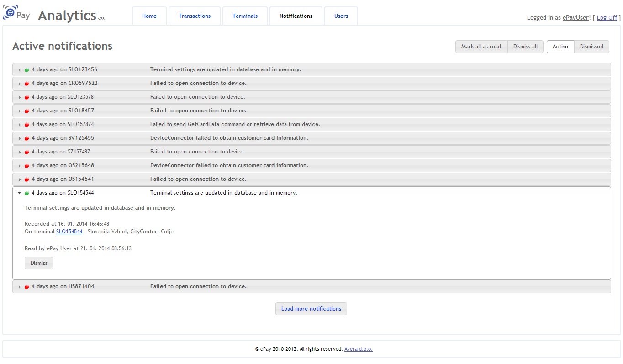Click red status dot on HS871404 row

point(27,287)
